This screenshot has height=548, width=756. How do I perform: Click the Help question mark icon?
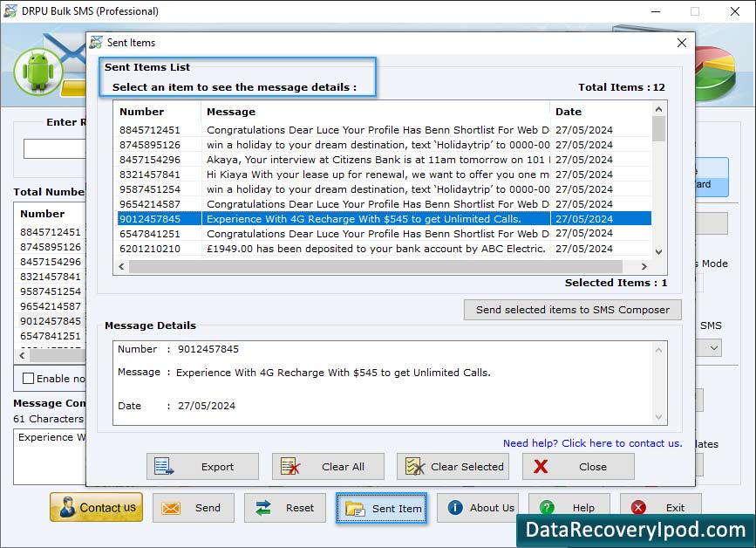pos(547,508)
